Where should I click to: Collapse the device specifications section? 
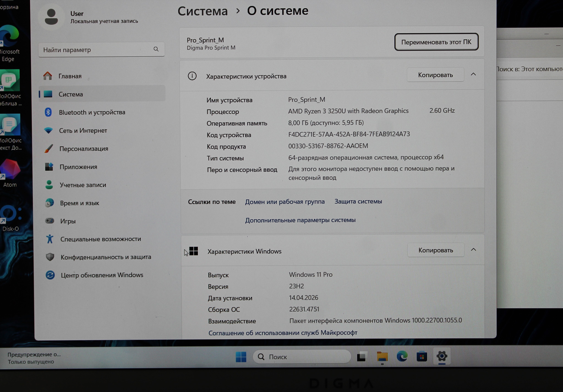click(x=473, y=74)
